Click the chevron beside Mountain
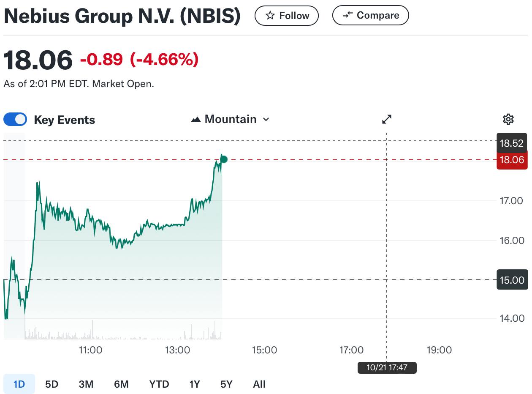This screenshot has width=532, height=394. tap(266, 120)
